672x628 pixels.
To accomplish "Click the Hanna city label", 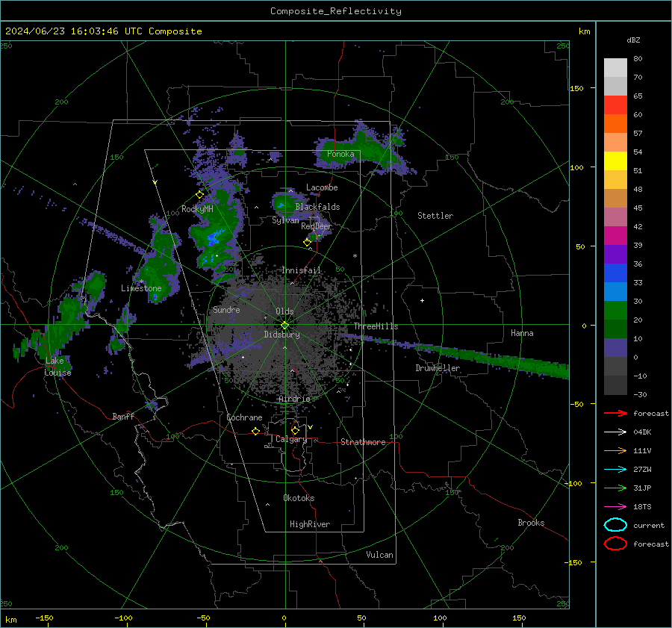I will point(522,333).
